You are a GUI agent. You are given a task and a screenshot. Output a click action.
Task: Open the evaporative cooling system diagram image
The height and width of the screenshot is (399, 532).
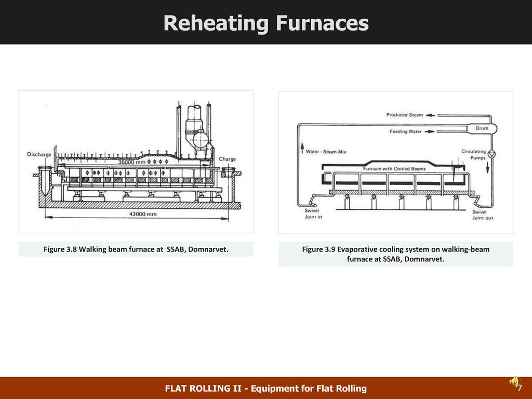coord(395,163)
